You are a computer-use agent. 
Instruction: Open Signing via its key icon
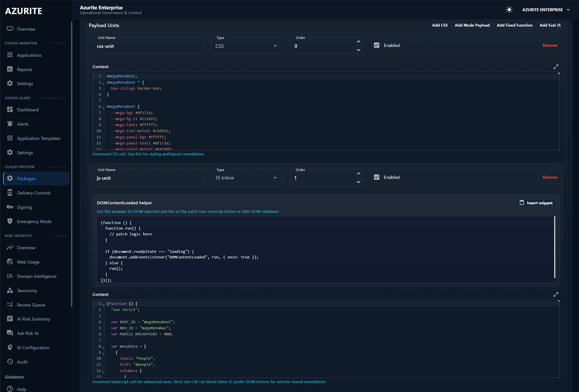click(x=10, y=207)
